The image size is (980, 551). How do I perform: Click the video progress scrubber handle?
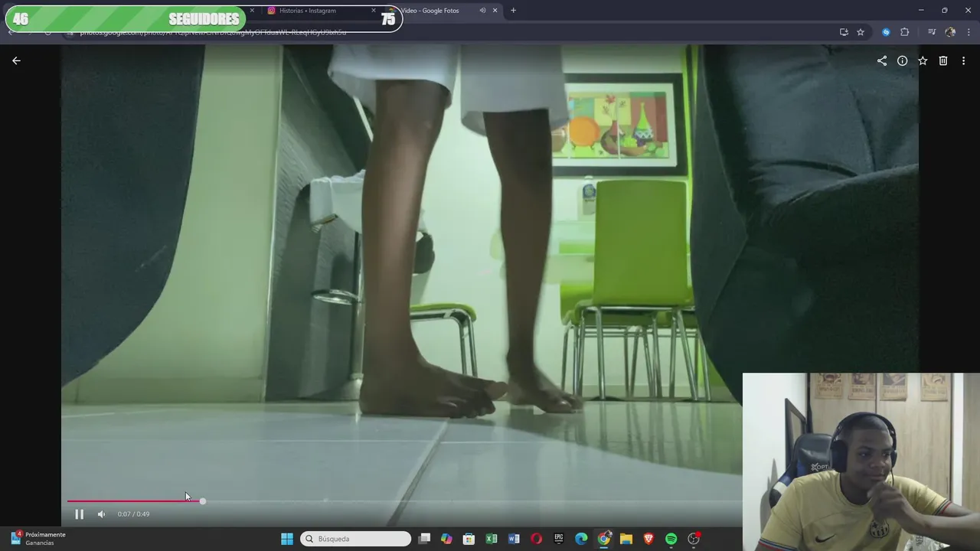[x=202, y=501]
